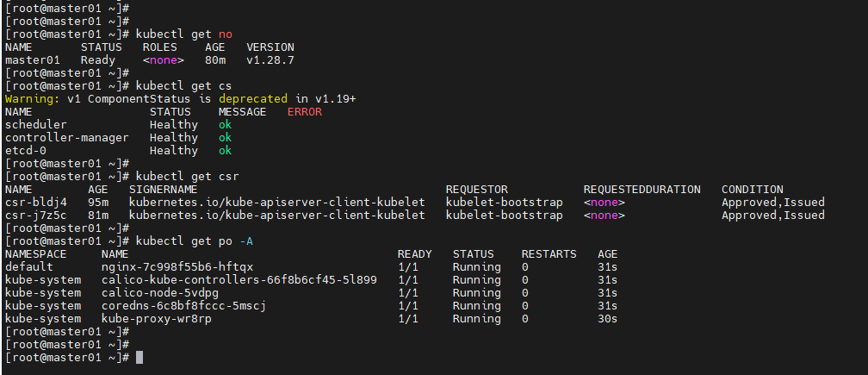Click the 'Ready' node status
Image resolution: width=868 pixels, height=375 pixels.
pos(98,59)
